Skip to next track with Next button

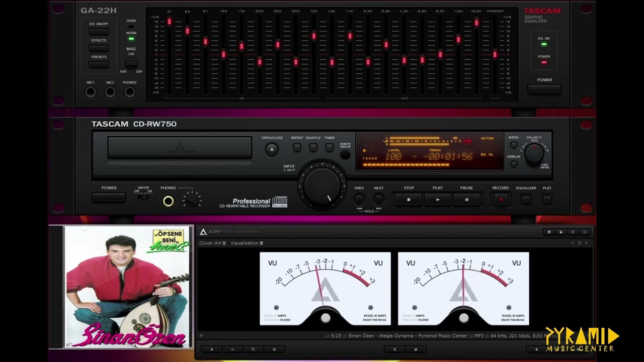pyautogui.click(x=379, y=199)
